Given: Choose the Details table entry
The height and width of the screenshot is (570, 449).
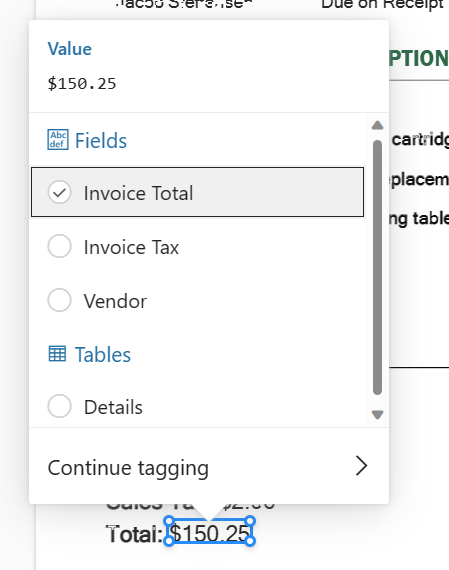Looking at the screenshot, I should [x=197, y=406].
